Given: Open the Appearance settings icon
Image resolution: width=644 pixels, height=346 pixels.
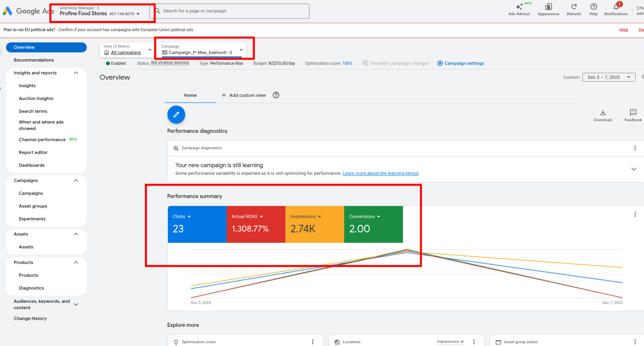Looking at the screenshot, I should [548, 7].
